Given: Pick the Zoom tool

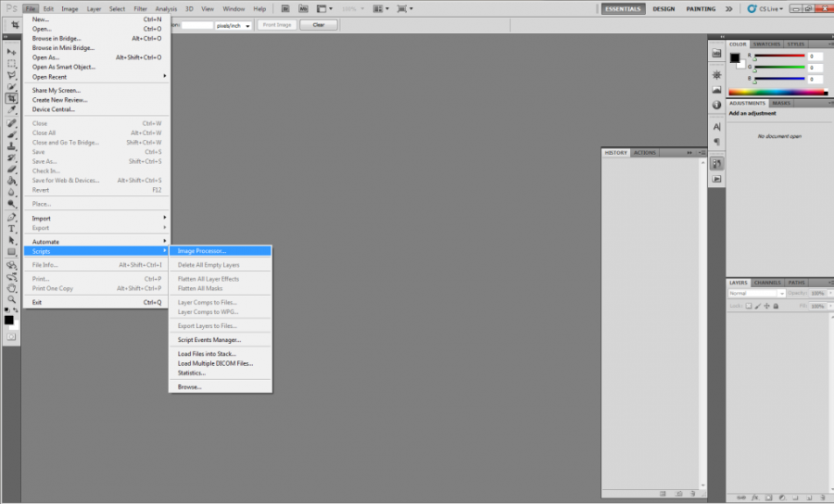Looking at the screenshot, I should [x=12, y=299].
